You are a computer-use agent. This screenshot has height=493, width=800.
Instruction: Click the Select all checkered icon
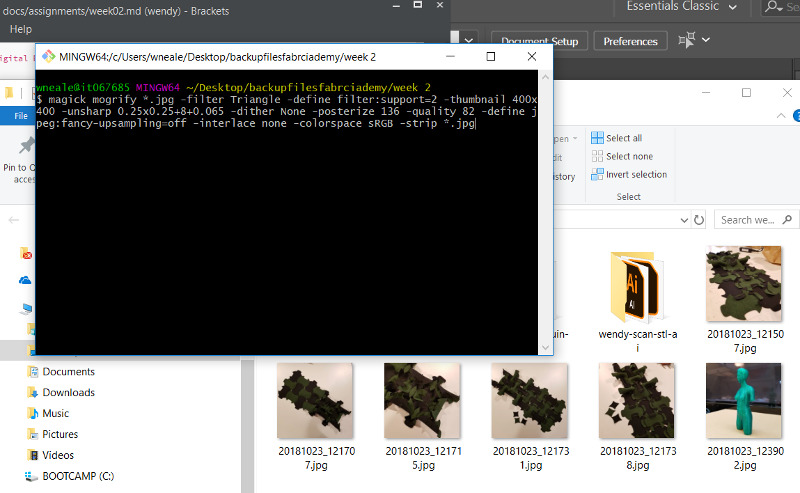[597, 138]
